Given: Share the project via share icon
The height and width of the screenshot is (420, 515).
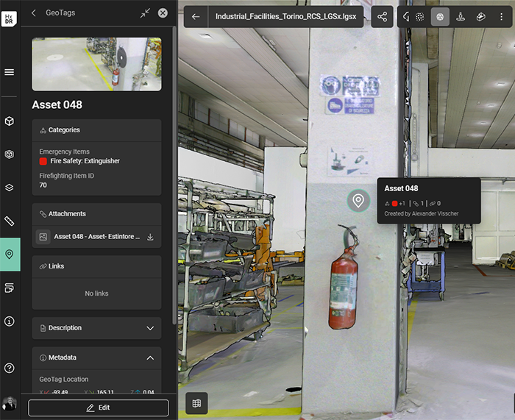Looking at the screenshot, I should coord(382,16).
